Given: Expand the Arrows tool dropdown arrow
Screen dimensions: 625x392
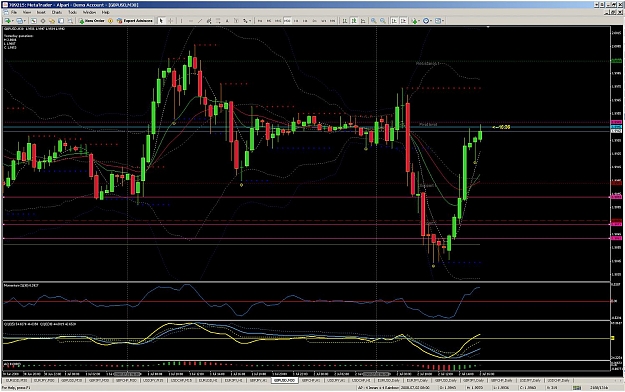Looking at the screenshot, I should pyautogui.click(x=250, y=21).
